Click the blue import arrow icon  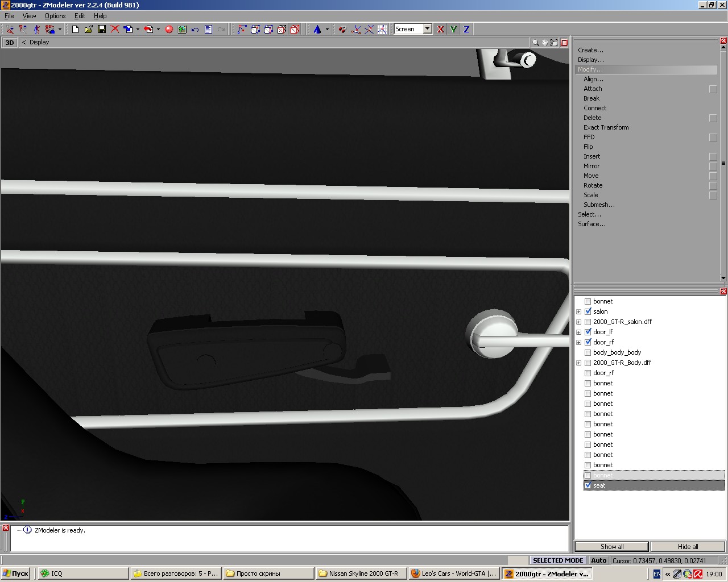(x=129, y=29)
